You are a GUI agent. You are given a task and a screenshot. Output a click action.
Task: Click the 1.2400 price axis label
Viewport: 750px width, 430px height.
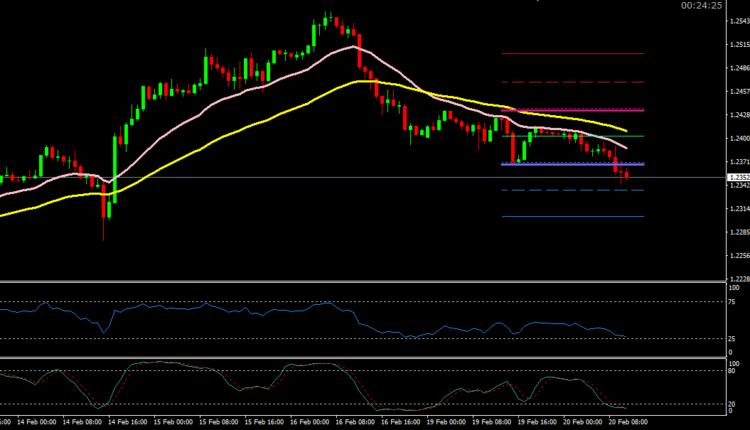733,138
